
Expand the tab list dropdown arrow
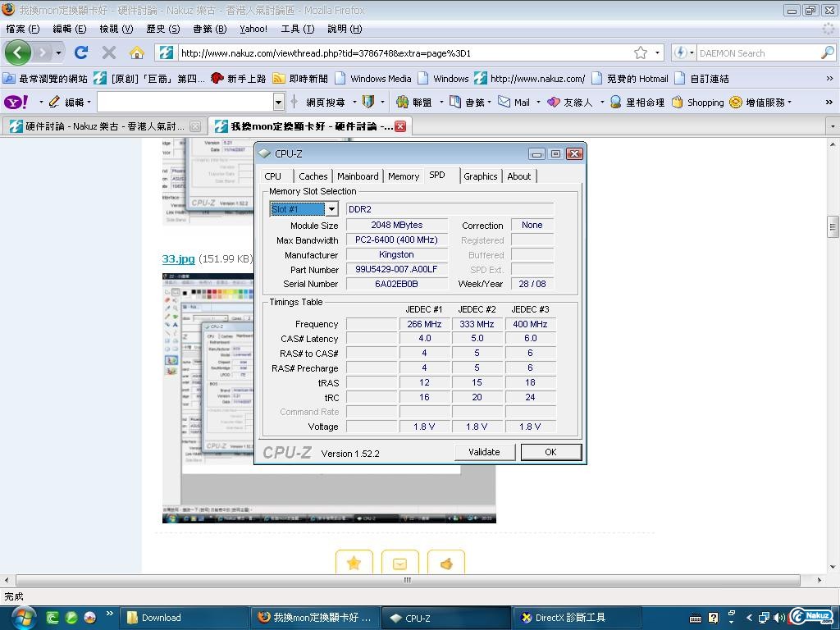click(832, 126)
